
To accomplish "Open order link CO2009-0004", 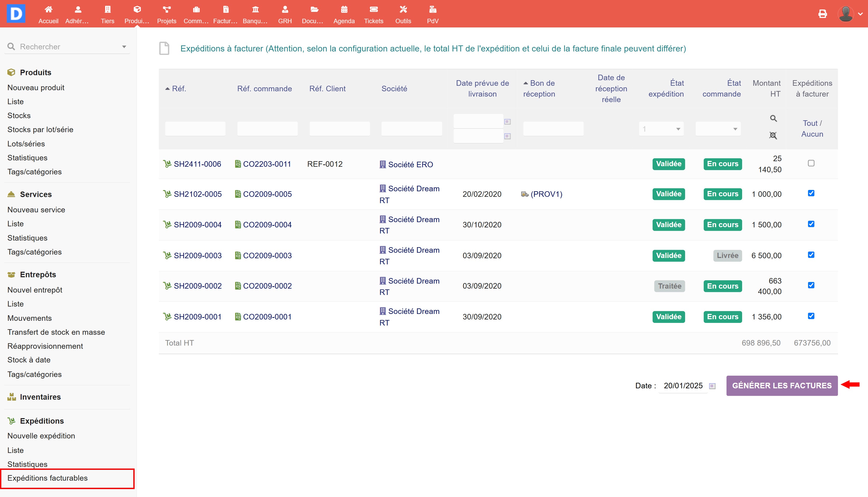I will click(267, 224).
